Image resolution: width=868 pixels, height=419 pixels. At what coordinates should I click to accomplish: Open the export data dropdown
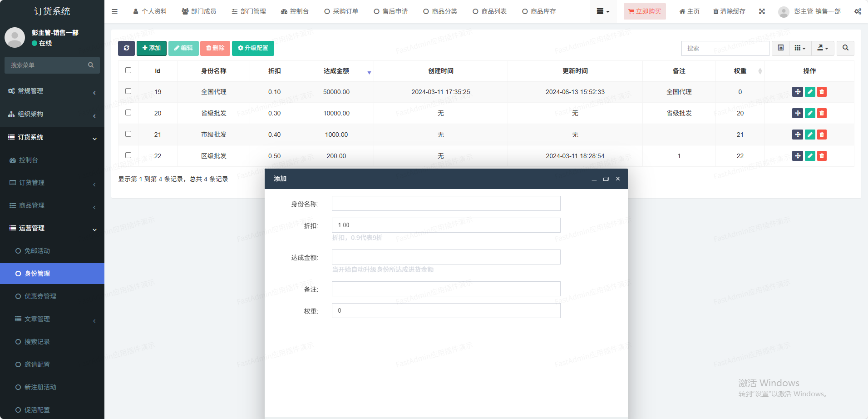823,48
